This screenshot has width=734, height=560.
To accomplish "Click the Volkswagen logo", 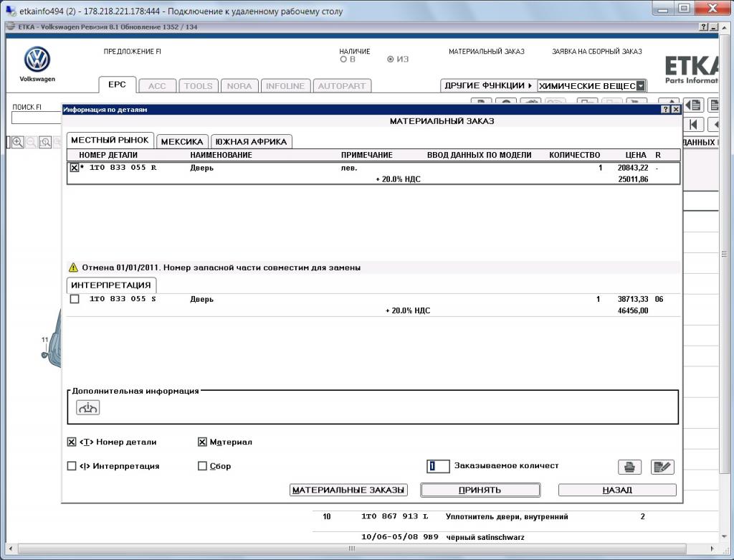I will tap(37, 60).
